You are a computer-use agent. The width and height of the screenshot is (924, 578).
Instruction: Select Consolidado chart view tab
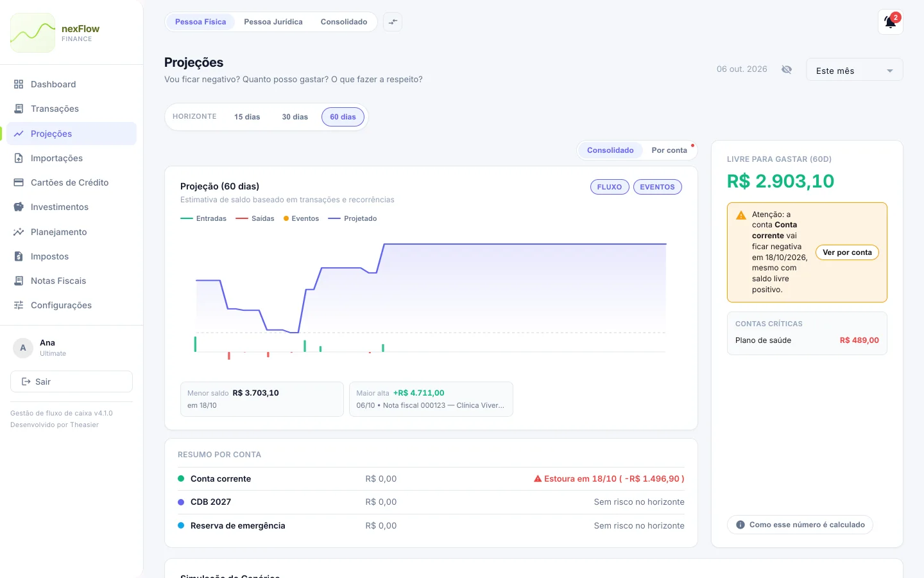(610, 150)
